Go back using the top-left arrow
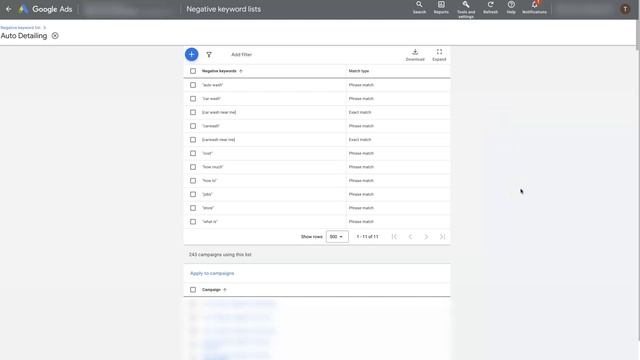 pyautogui.click(x=9, y=9)
